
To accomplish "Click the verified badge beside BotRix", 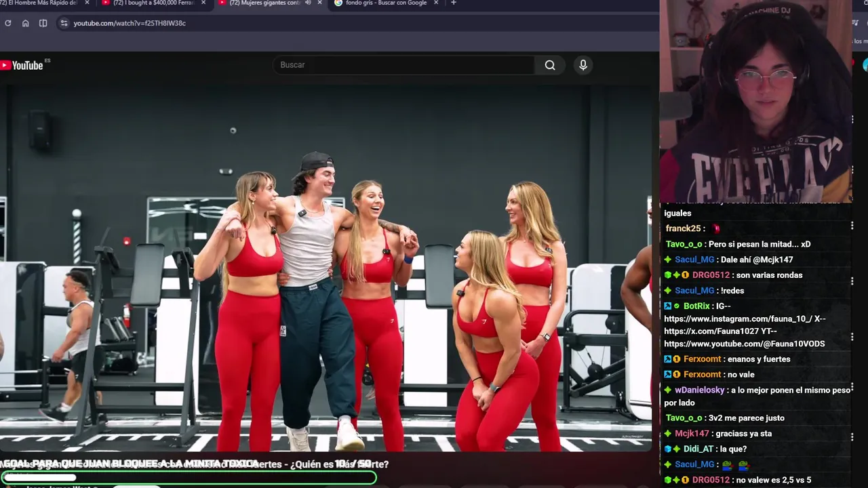I will click(677, 306).
